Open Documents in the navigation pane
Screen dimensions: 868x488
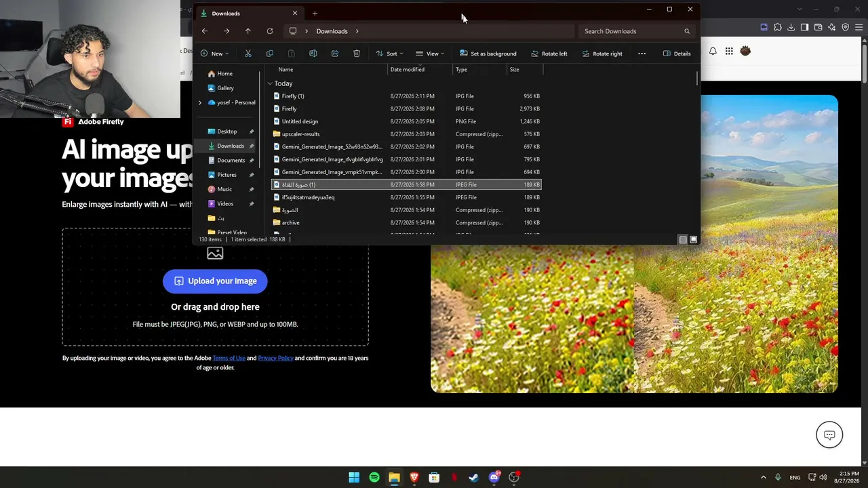tap(231, 161)
